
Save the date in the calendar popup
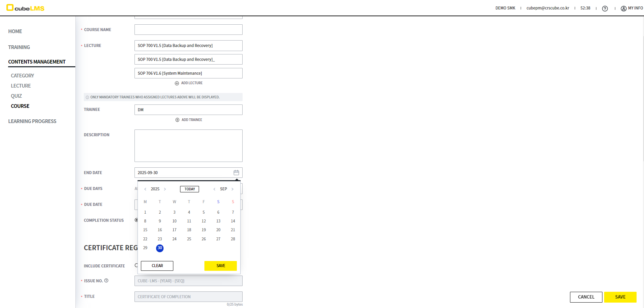tap(221, 266)
